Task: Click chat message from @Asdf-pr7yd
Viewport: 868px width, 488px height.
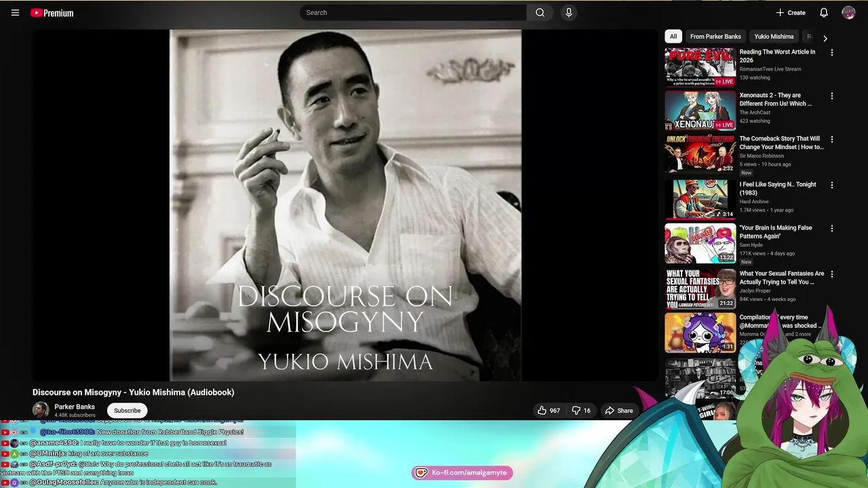Action: (x=136, y=468)
